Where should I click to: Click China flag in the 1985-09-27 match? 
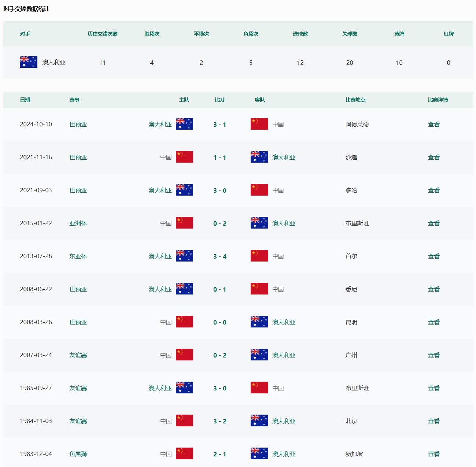click(259, 388)
